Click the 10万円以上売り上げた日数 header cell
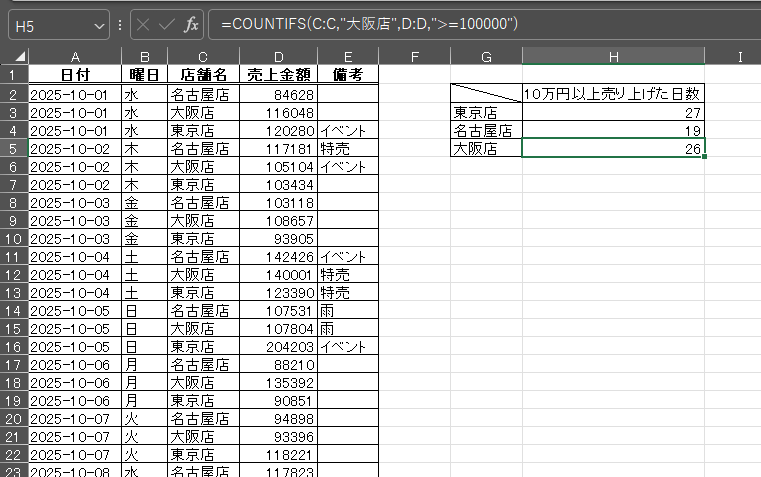The width and height of the screenshot is (761, 477). [x=613, y=94]
